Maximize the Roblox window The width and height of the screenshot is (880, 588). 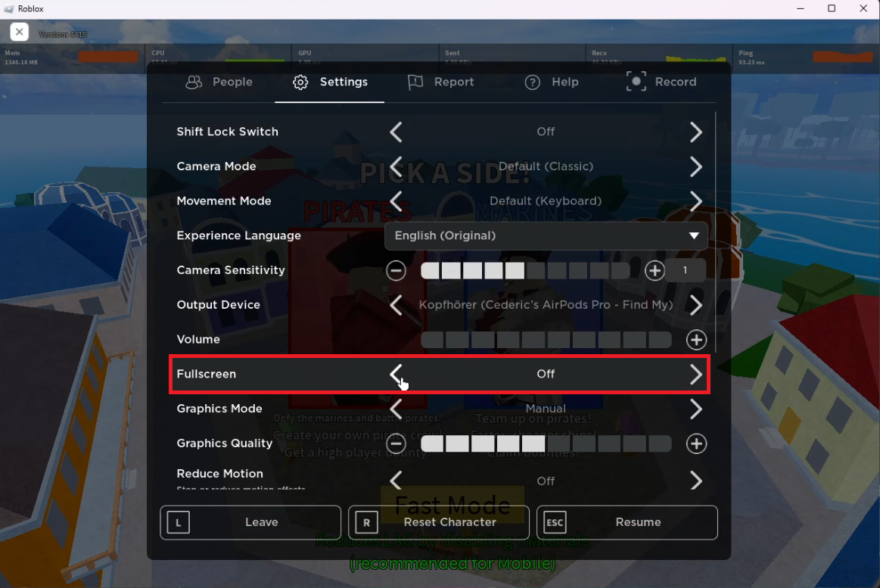click(x=832, y=8)
